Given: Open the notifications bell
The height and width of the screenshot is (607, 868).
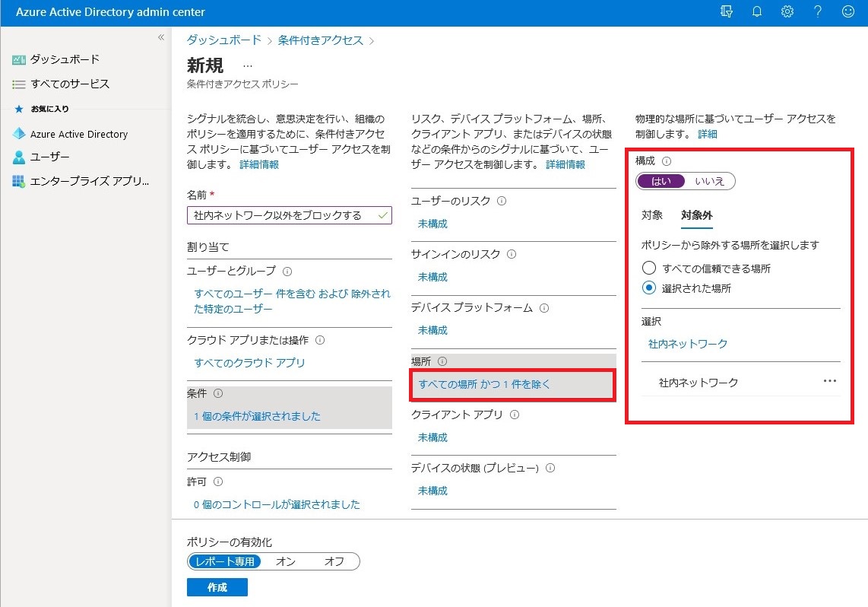Looking at the screenshot, I should pos(757,11).
